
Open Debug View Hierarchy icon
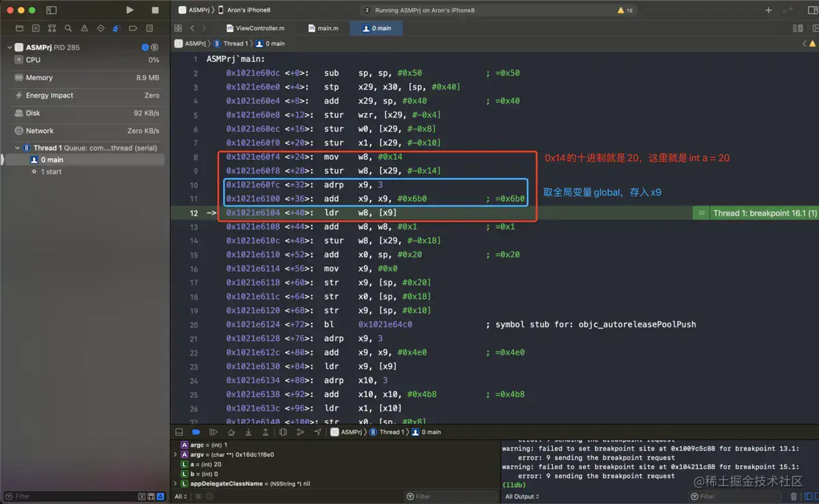tap(283, 432)
